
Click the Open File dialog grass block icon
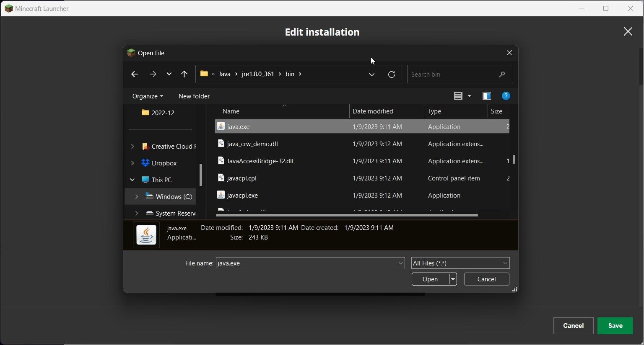tap(131, 53)
